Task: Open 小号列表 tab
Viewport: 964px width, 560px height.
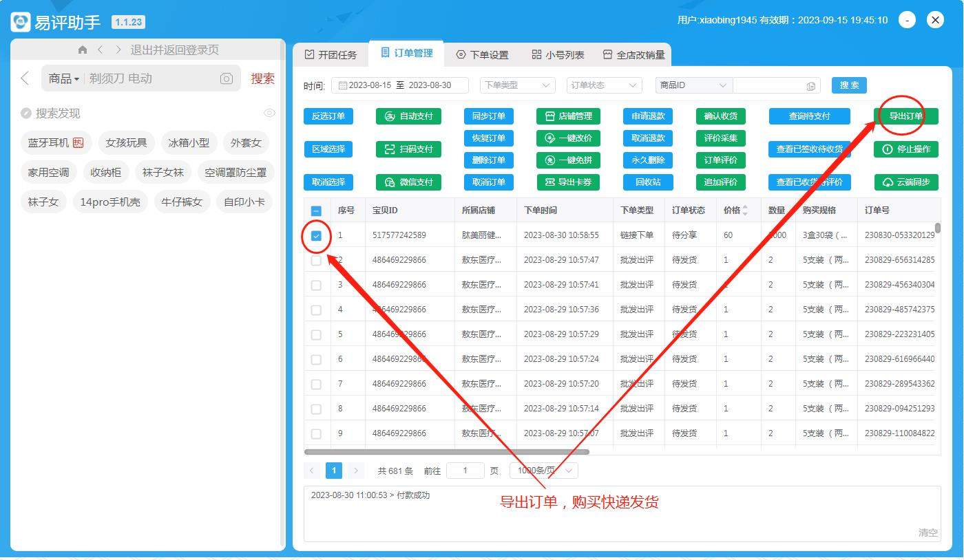Action: click(x=558, y=54)
